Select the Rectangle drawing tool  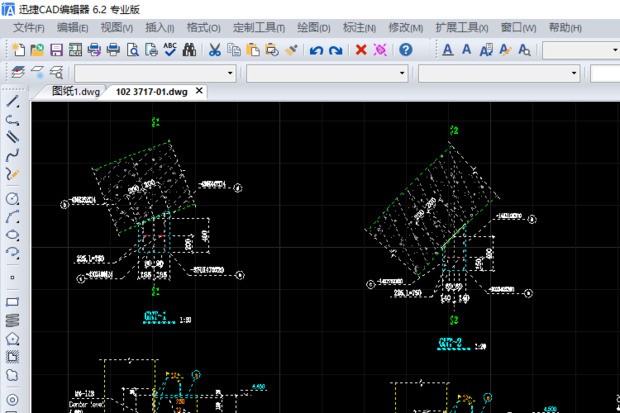pyautogui.click(x=13, y=301)
